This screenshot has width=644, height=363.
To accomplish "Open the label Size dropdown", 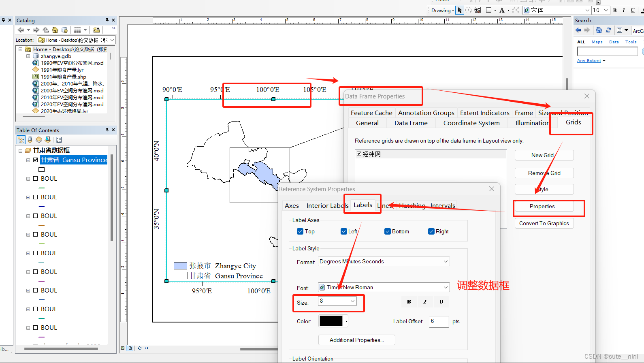I will (352, 301).
